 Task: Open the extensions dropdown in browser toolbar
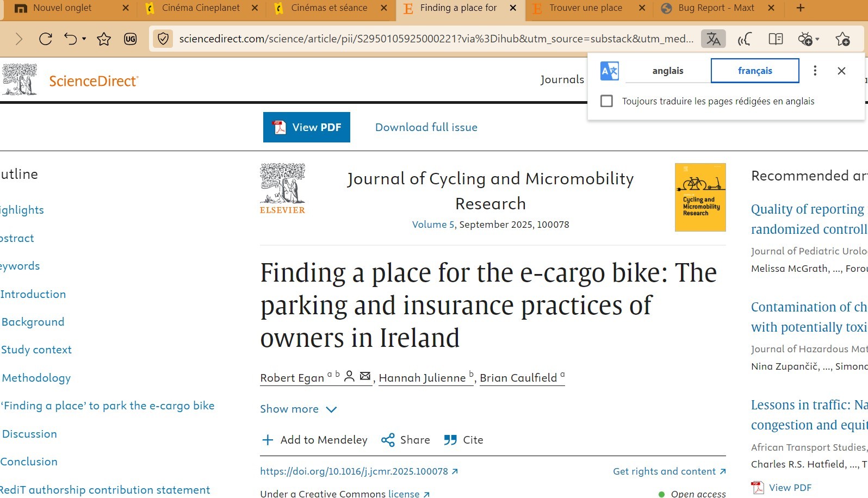point(817,39)
